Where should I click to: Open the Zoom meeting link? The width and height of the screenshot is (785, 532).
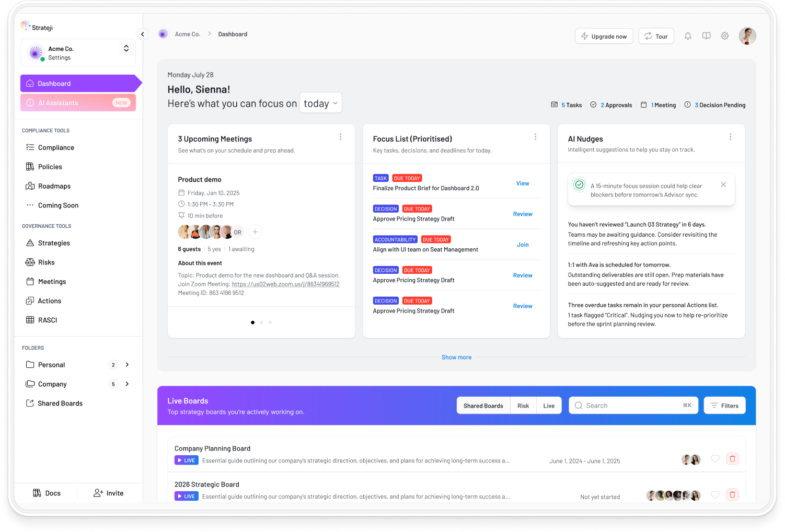(x=285, y=284)
